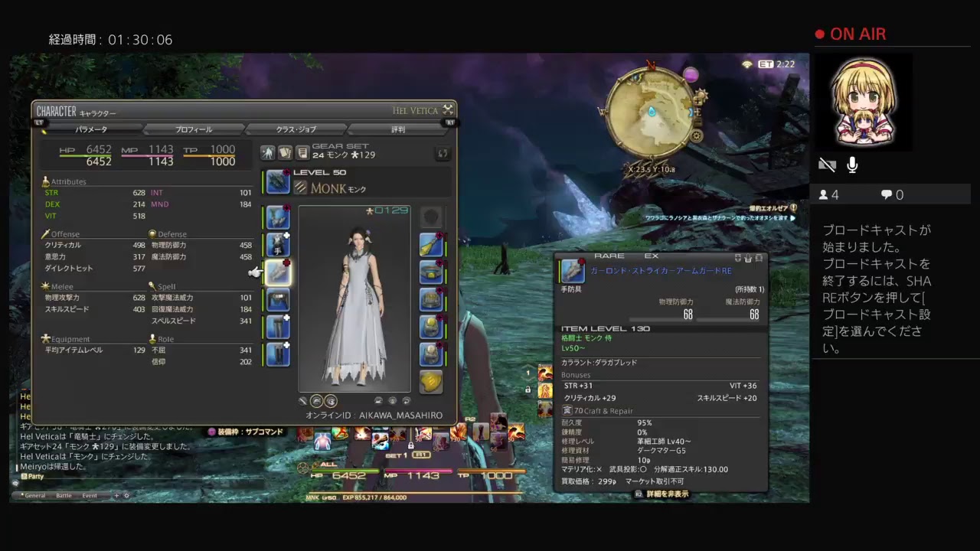Click the viewer count icon under ON AIR
Image resolution: width=980 pixels, height=551 pixels.
pos(823,195)
